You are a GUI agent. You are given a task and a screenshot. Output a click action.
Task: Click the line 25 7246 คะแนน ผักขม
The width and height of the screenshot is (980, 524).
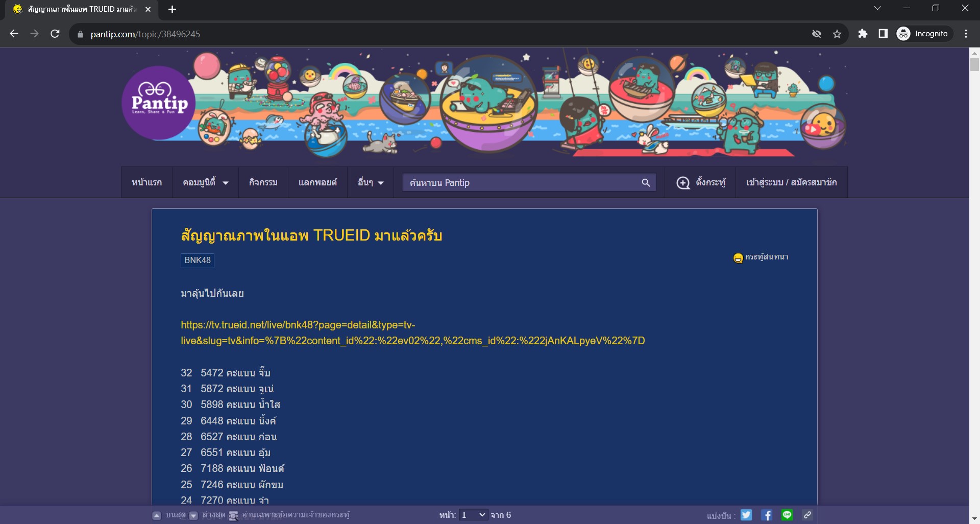[x=232, y=485]
